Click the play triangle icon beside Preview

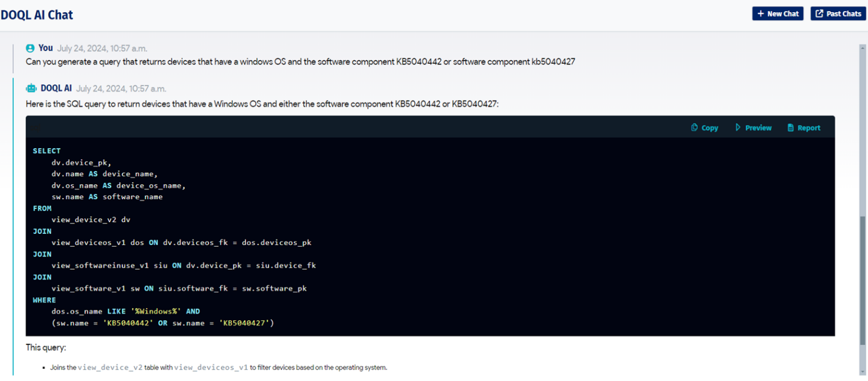pyautogui.click(x=738, y=128)
